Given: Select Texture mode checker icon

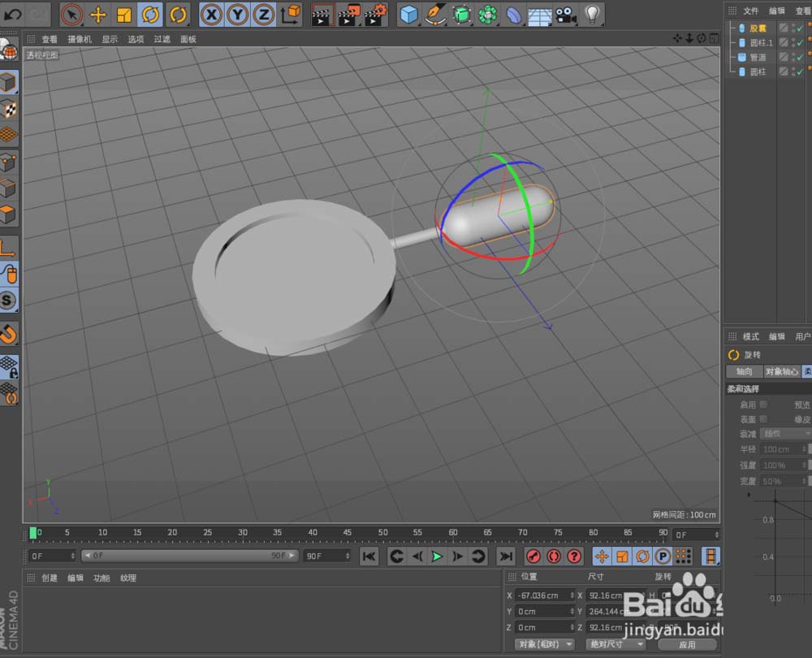Looking at the screenshot, I should click(8, 109).
